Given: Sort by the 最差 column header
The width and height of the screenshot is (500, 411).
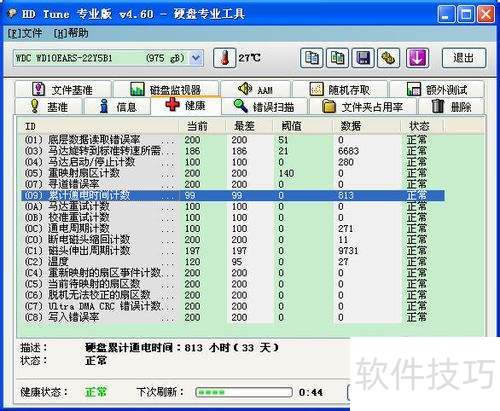Looking at the screenshot, I should (249, 126).
